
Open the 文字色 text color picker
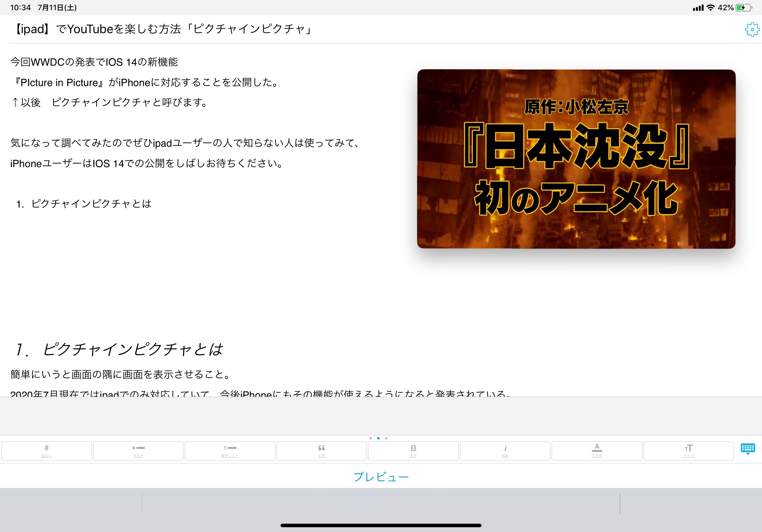tap(597, 451)
